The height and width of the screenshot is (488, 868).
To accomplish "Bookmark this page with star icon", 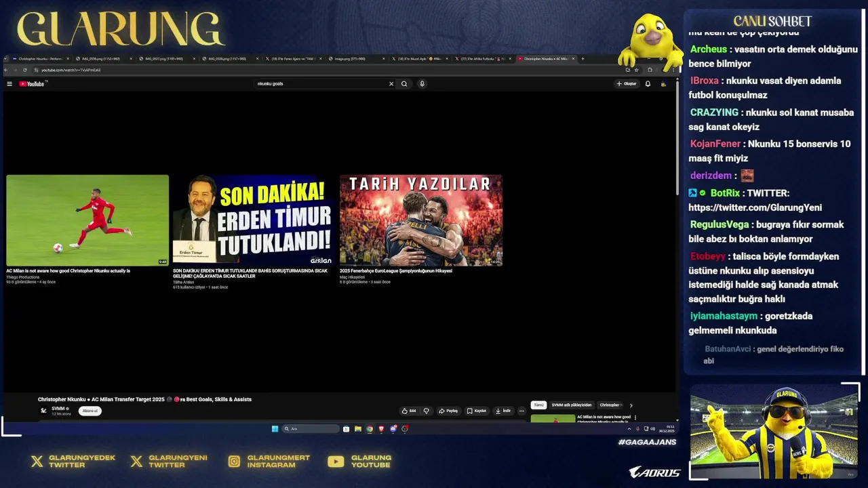I will tap(636, 70).
